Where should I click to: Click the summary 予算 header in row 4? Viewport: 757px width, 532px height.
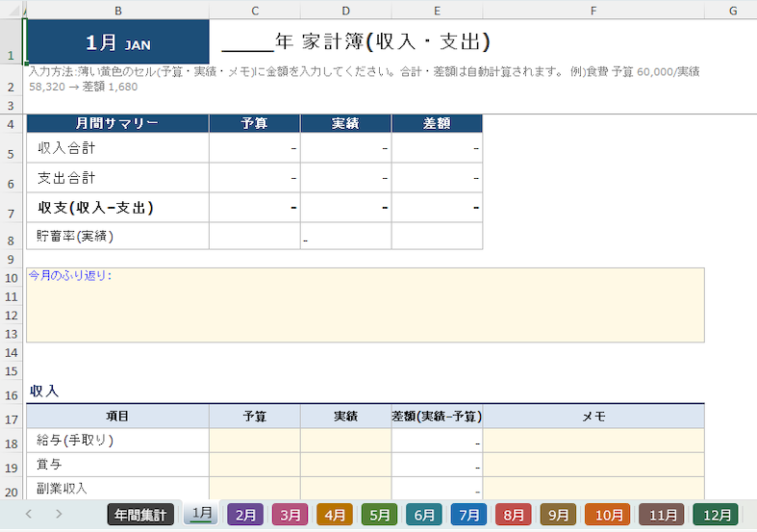(255, 123)
